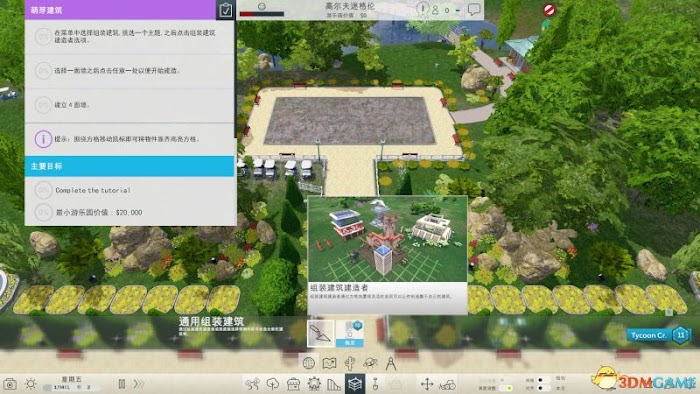This screenshot has height=394, width=700.
Task: Choose the blueprint item beside the trowel
Action: [x=350, y=333]
